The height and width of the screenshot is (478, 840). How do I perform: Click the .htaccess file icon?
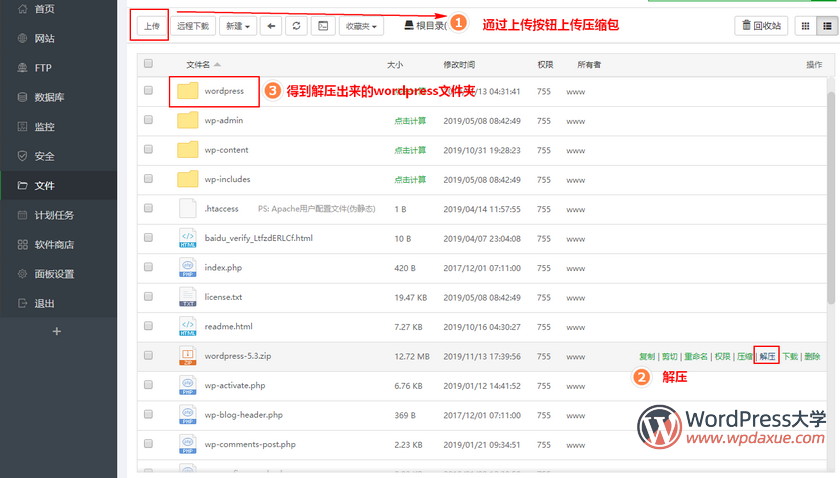pyautogui.click(x=188, y=208)
